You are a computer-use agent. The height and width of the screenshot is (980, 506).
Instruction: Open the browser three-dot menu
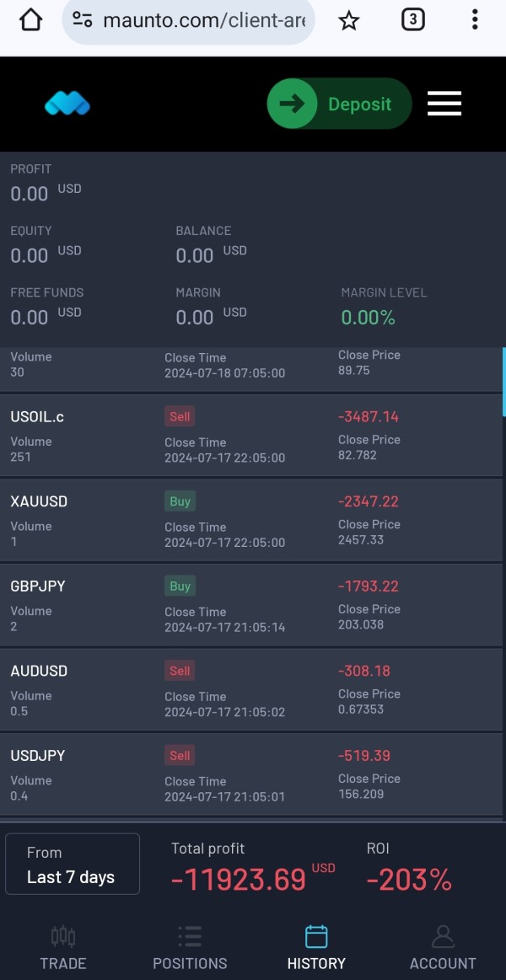[x=475, y=20]
